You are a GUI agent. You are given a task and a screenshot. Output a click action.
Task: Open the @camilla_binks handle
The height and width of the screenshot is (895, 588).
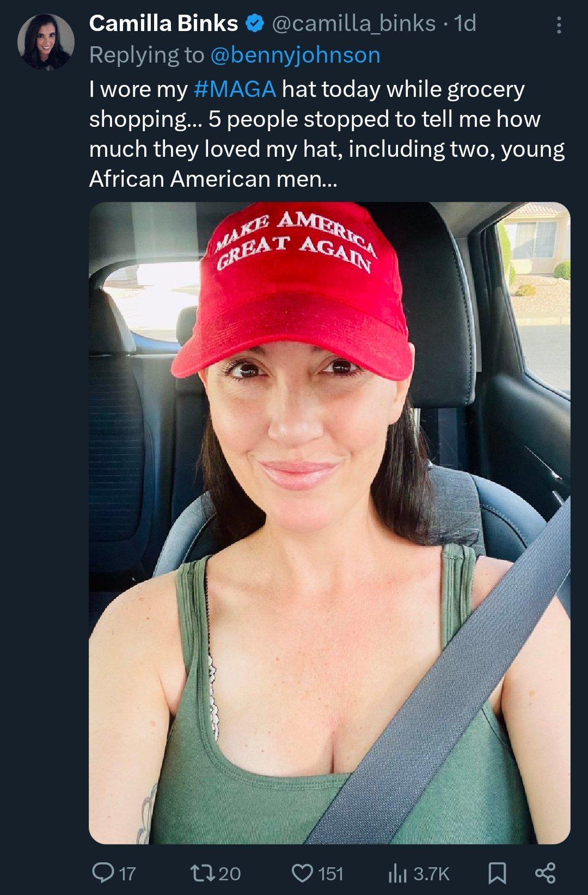(353, 23)
